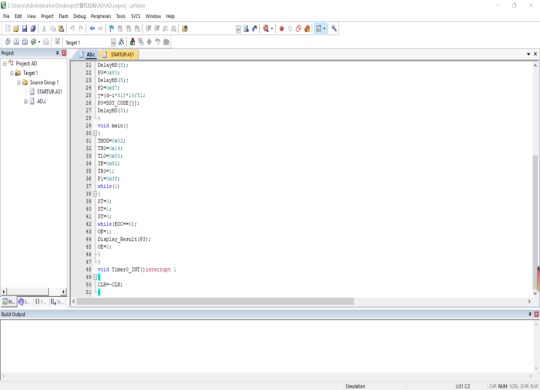Open Options for Target magic wand
The image size is (540, 390).
(121, 42)
